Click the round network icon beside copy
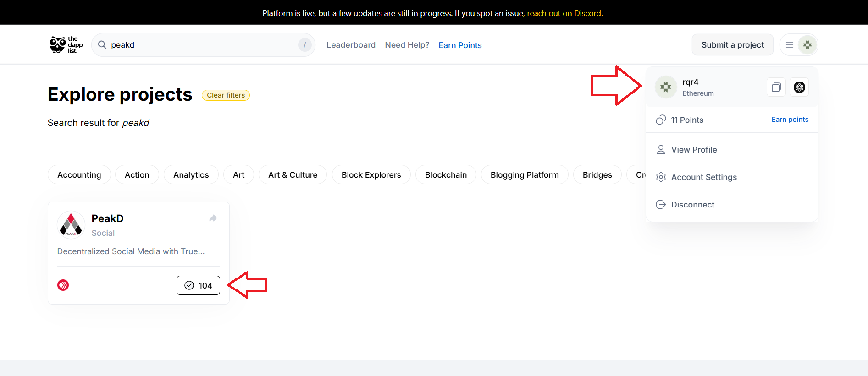 point(799,87)
